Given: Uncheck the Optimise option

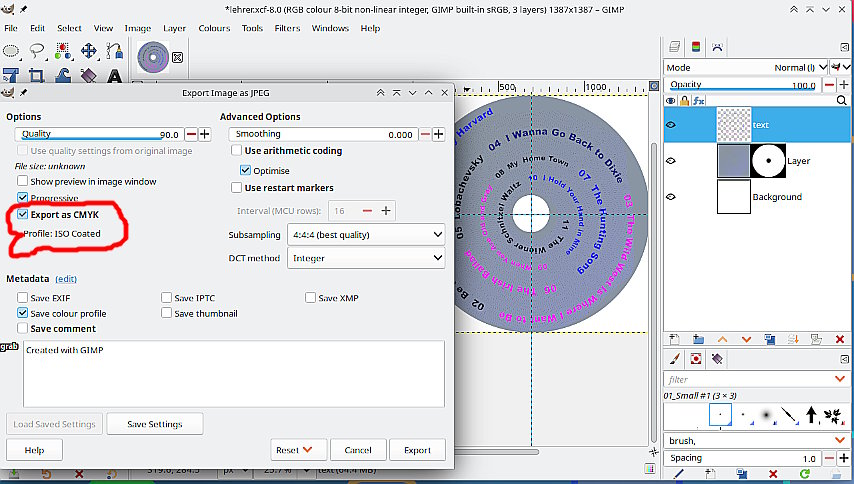Looking at the screenshot, I should pos(246,171).
